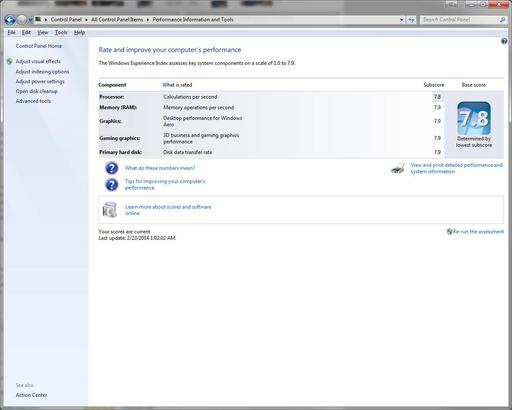512x410 pixels.
Task: Open the recent pages dropdown next to Forward
Action: [30, 20]
